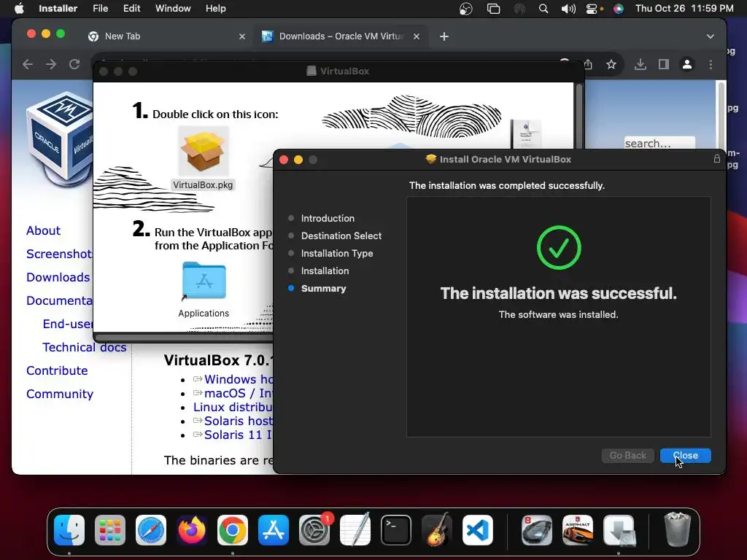Click the Linux distributions download link
The image size is (747, 560).
point(233,407)
